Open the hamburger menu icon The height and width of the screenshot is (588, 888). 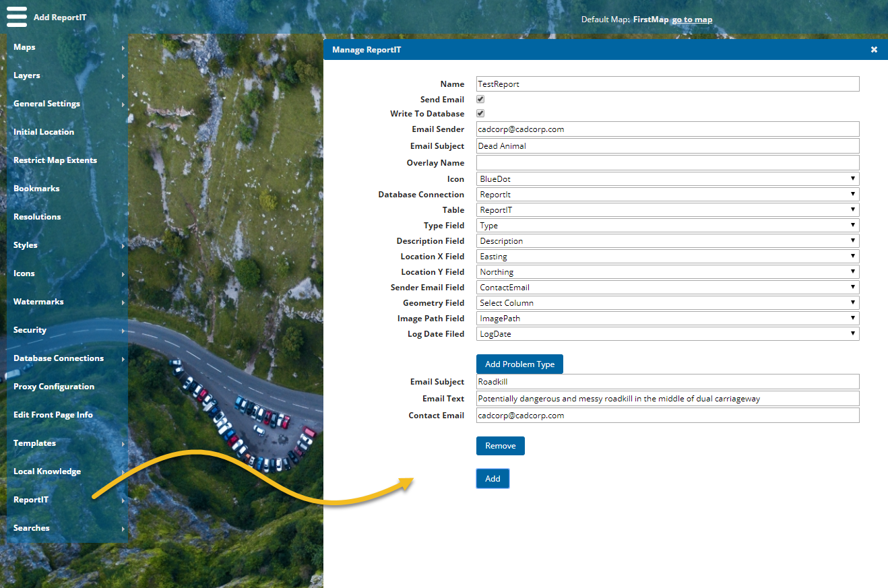tap(17, 17)
